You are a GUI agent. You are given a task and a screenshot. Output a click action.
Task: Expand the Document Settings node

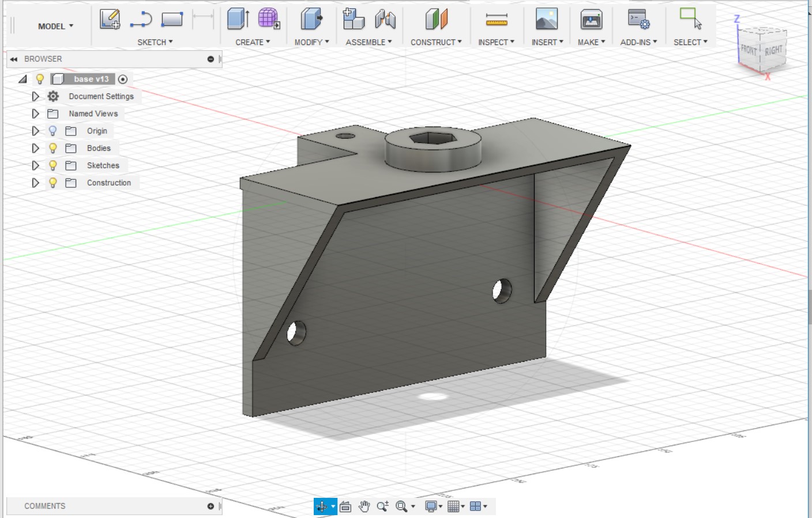point(35,96)
